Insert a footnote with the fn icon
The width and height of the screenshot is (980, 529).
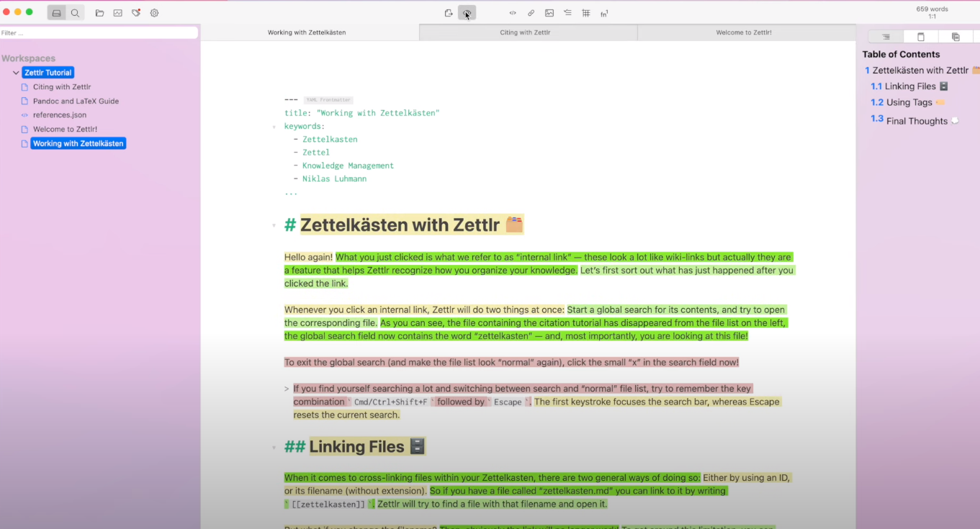click(x=604, y=12)
